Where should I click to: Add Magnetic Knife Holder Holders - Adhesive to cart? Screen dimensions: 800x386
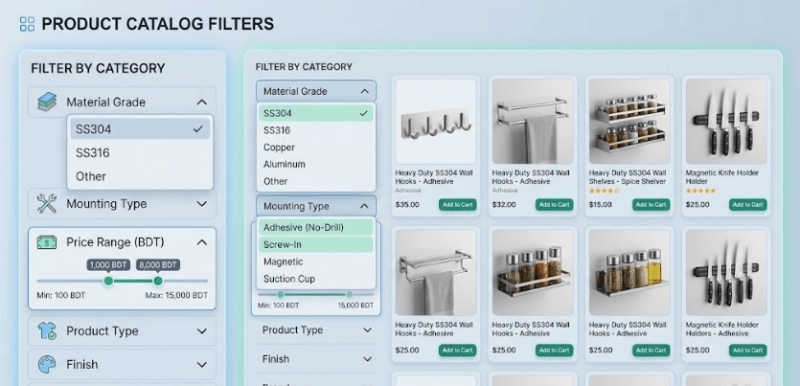[747, 350]
